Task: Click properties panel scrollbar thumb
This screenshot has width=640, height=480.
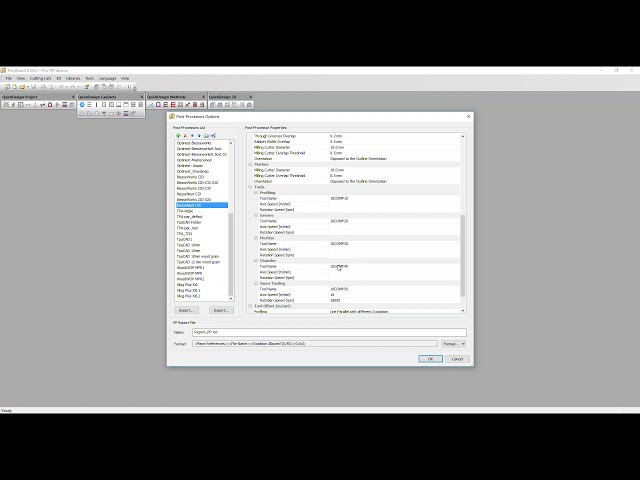Action: tap(462, 256)
